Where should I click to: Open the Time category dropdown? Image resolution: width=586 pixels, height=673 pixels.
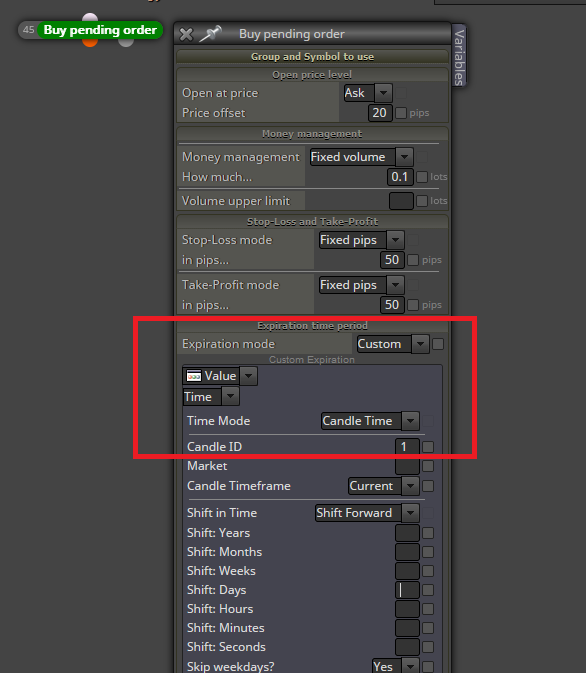[211, 397]
